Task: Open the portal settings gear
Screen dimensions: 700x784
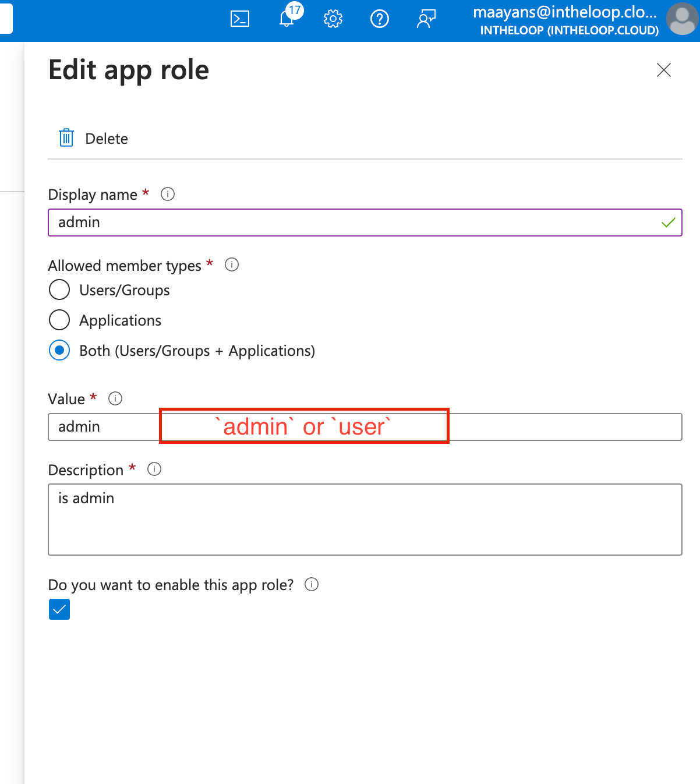Action: [333, 18]
